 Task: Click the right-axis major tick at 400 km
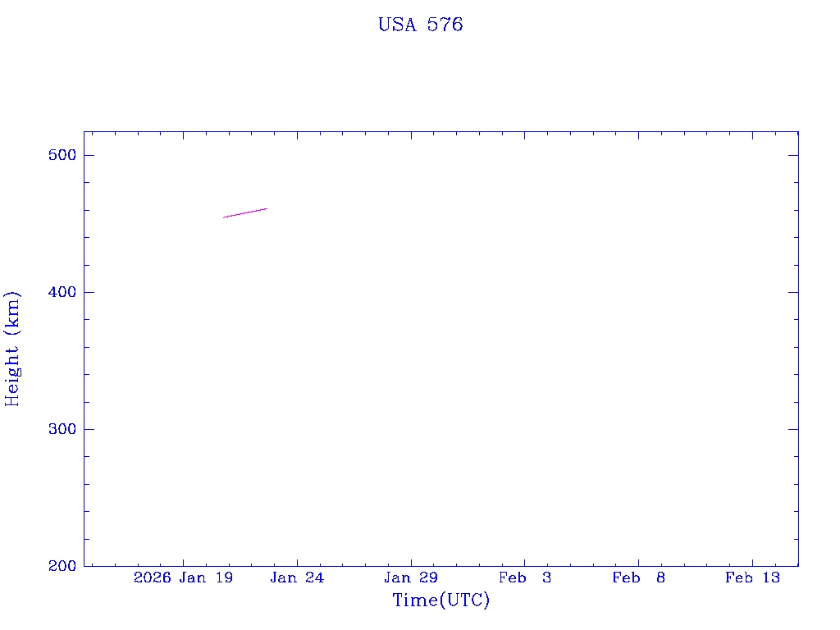tap(793, 292)
